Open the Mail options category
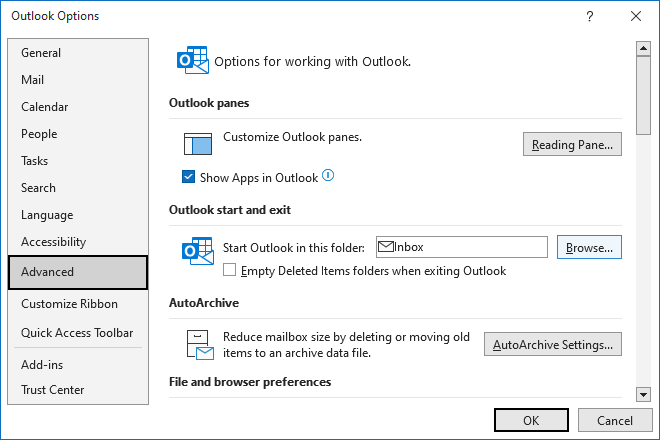Viewport: 660px width, 440px height. pyautogui.click(x=32, y=80)
